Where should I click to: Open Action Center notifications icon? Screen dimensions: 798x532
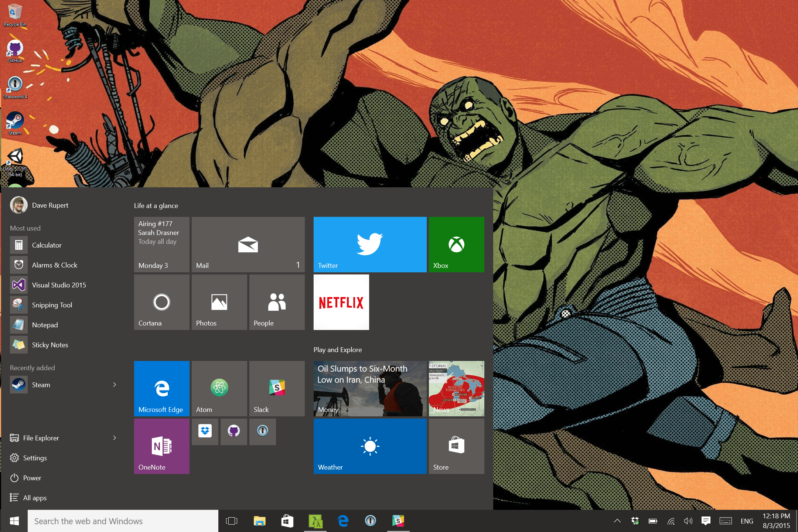pyautogui.click(x=706, y=521)
